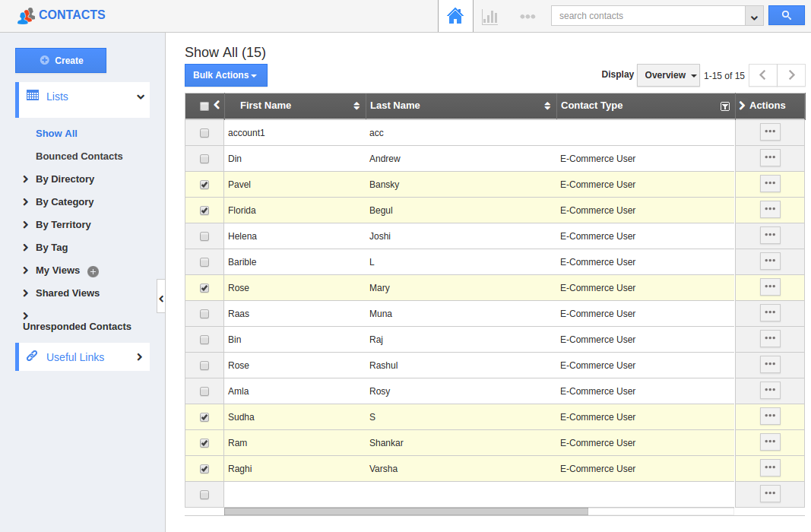
Task: Click the Contacts app logo icon
Action: [x=26, y=15]
